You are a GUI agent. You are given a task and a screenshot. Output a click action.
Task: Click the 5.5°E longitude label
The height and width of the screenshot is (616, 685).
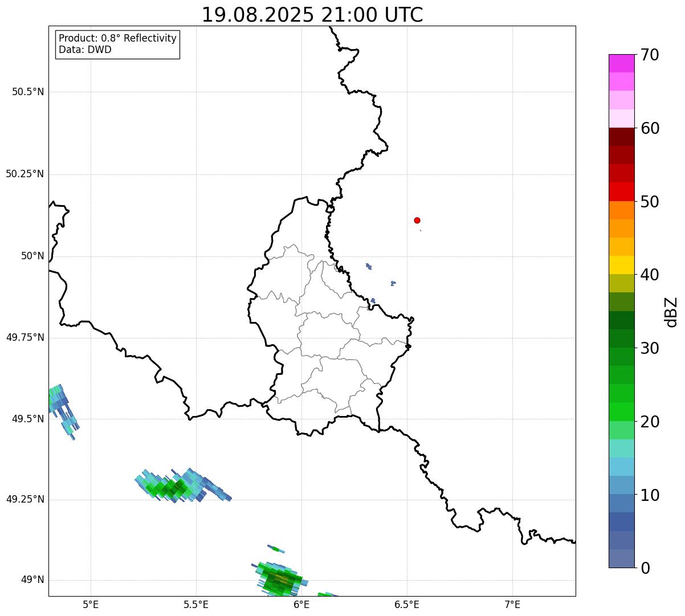[196, 605]
